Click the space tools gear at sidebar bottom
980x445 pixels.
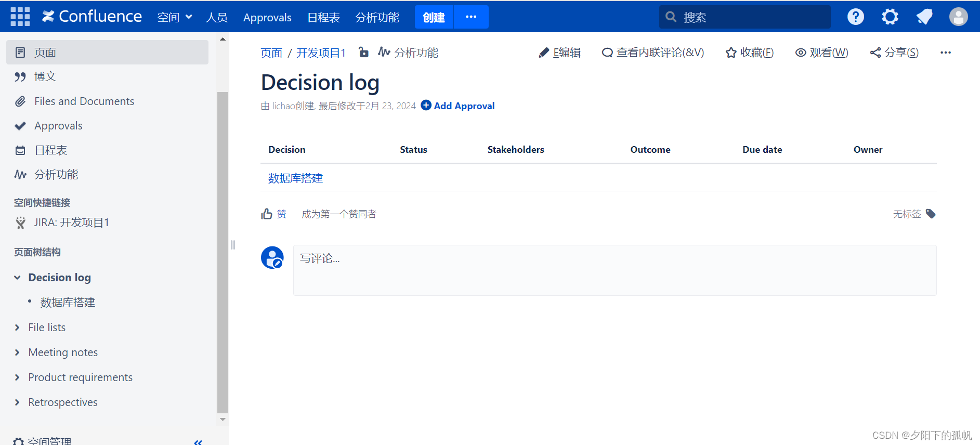(x=19, y=441)
